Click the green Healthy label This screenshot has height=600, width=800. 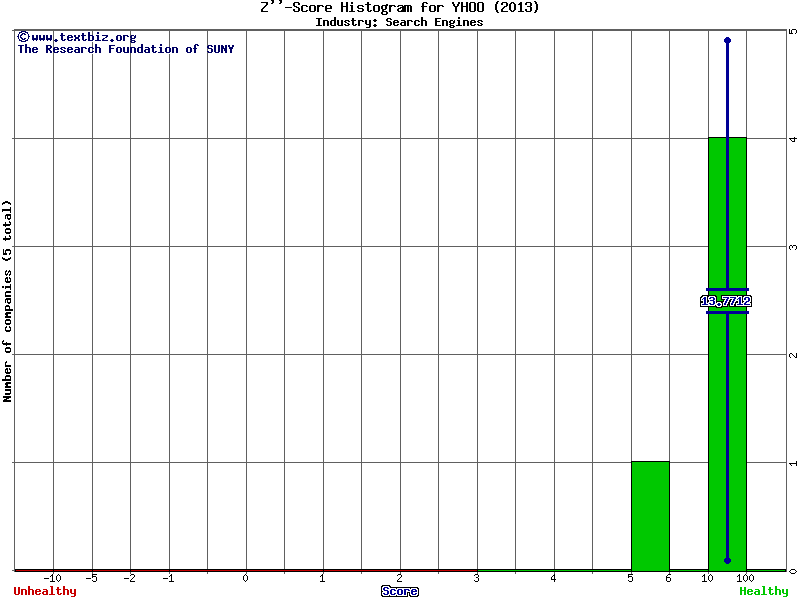pyautogui.click(x=763, y=591)
